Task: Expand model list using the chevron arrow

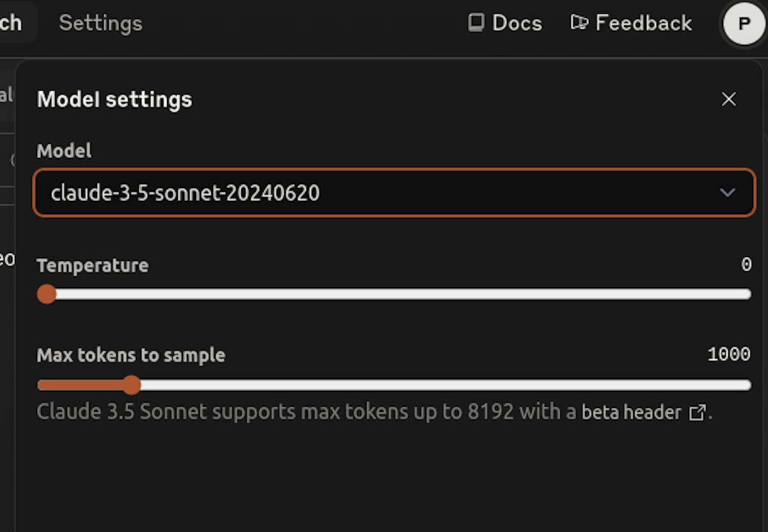Action: [x=727, y=192]
